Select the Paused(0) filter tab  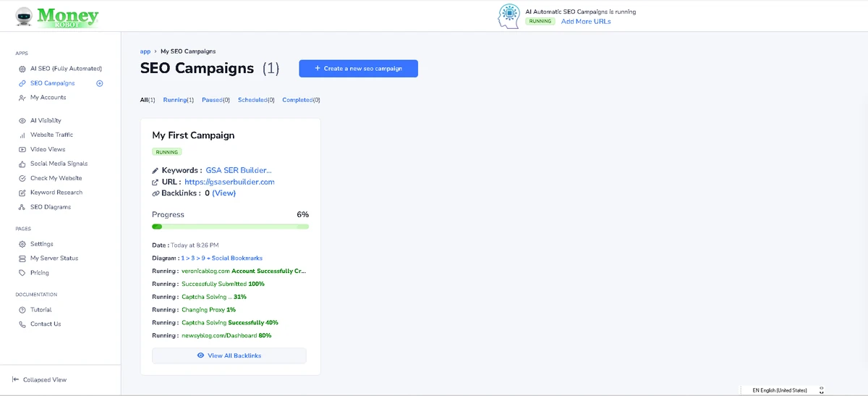click(x=216, y=100)
